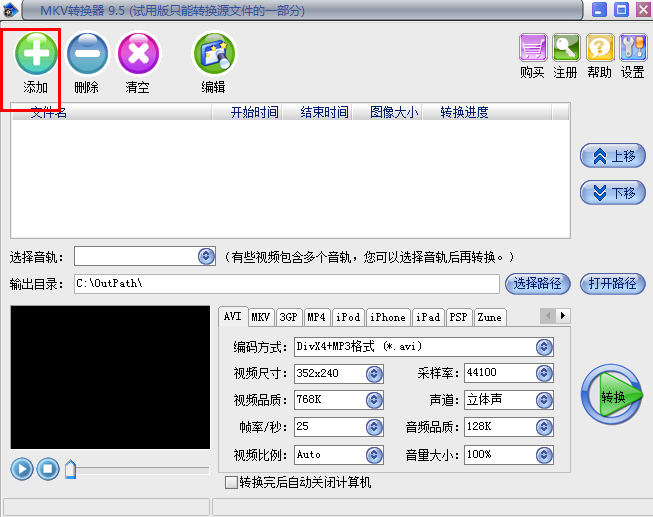
Task: Click the green 添加 (Add) icon
Action: (x=36, y=54)
